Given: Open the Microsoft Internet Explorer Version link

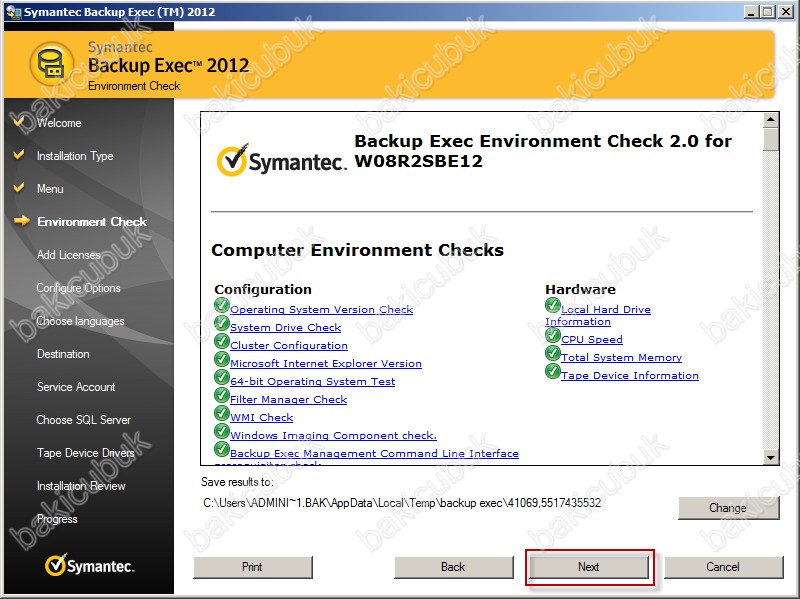Looking at the screenshot, I should [326, 363].
